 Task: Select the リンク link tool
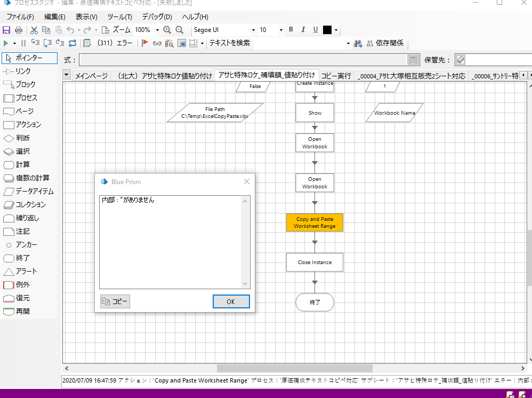17,71
